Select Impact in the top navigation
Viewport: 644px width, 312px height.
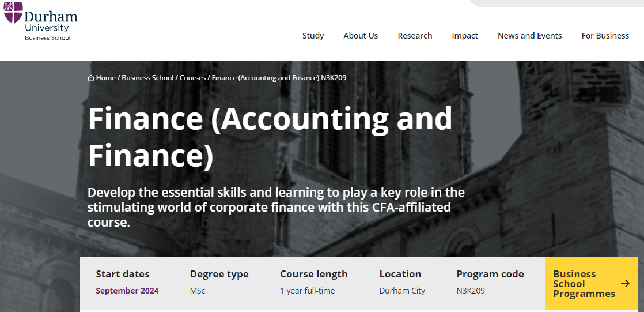point(465,36)
